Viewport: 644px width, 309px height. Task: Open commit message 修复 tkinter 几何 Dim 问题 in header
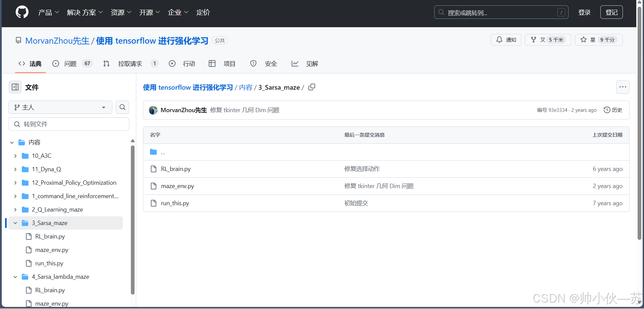tap(245, 110)
